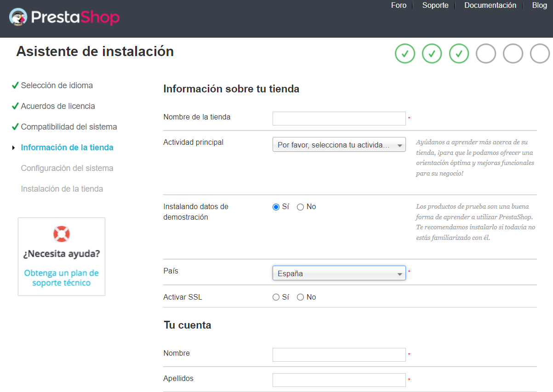
Task: Click the País dropdown arrow
Action: pos(399,273)
